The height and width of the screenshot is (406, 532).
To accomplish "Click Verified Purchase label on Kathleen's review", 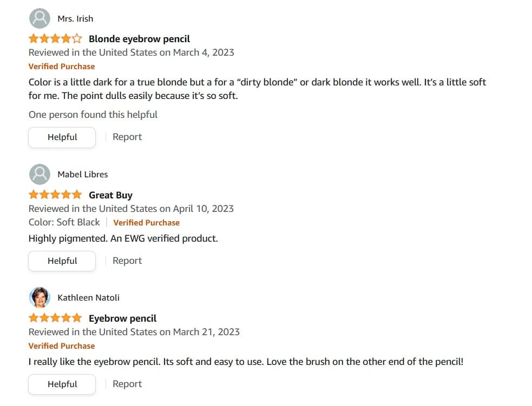I will coord(62,346).
